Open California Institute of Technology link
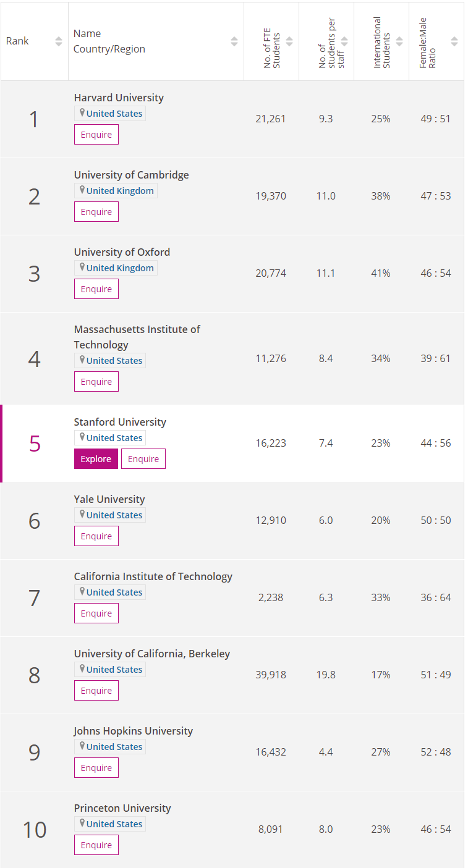468x868 pixels. (x=153, y=576)
